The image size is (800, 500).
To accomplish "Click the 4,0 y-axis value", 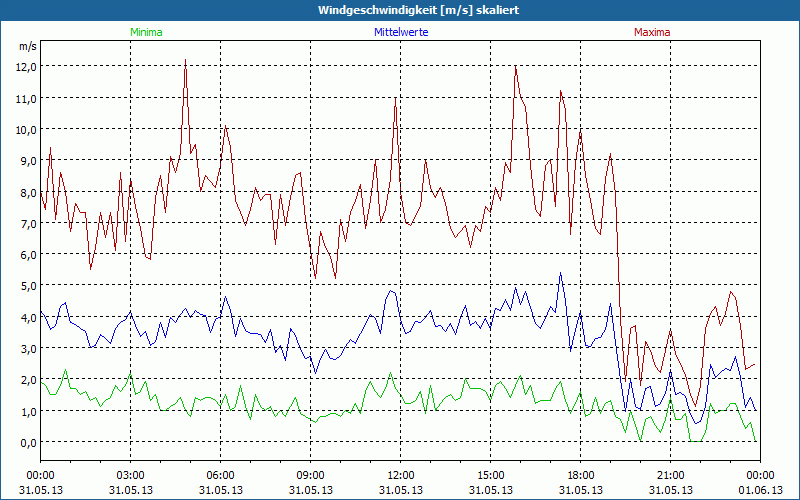I will click(29, 317).
